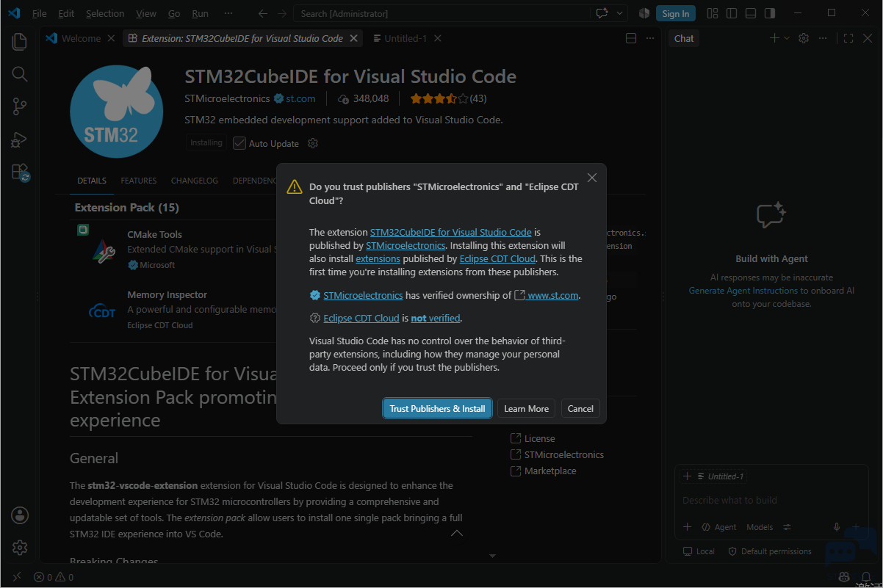This screenshot has height=588, width=883.
Task: Open extension settings gear beside Auto Update
Action: (x=313, y=143)
